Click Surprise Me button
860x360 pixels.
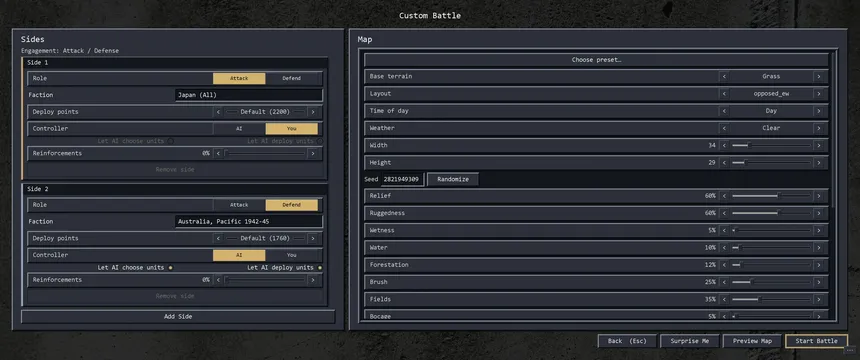coord(689,341)
